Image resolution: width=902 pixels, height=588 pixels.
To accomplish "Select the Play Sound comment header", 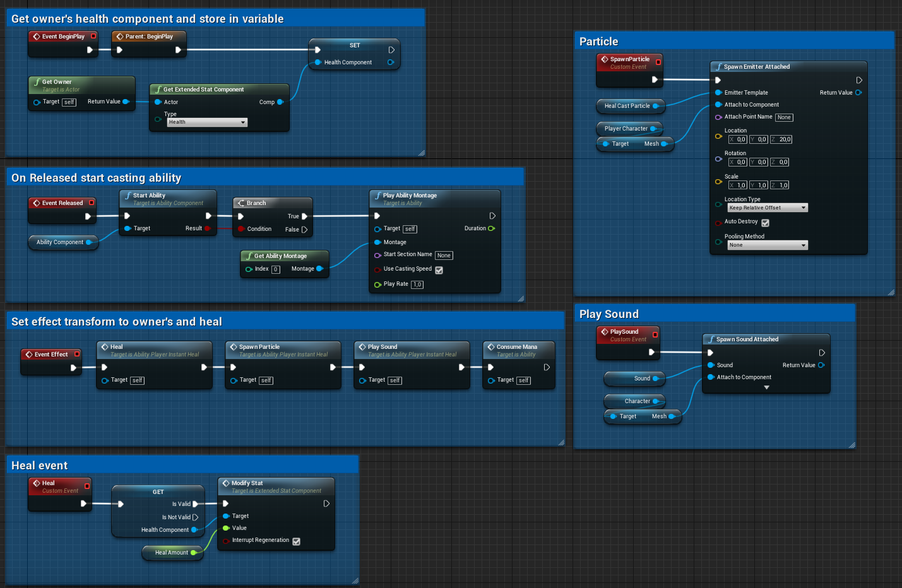I will (x=609, y=314).
